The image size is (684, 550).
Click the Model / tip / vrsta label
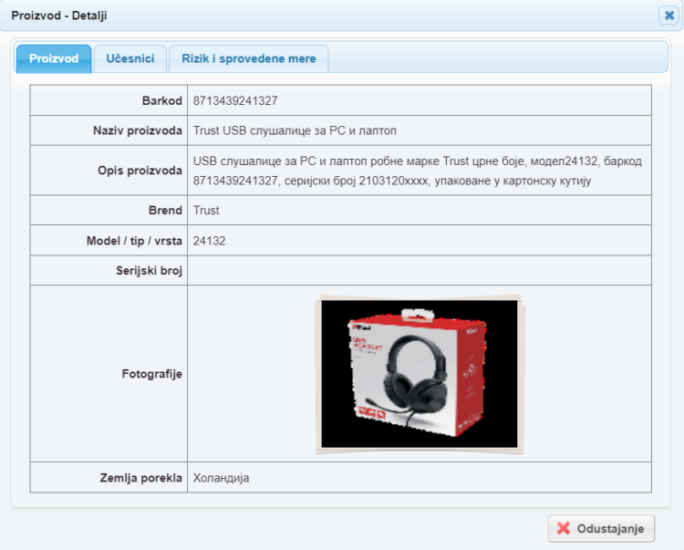(134, 241)
